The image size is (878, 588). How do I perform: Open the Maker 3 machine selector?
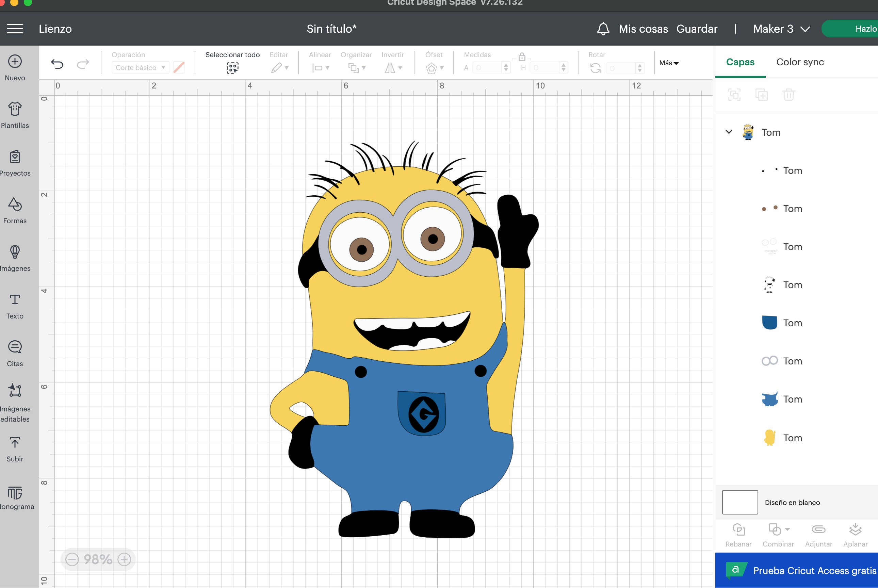780,29
